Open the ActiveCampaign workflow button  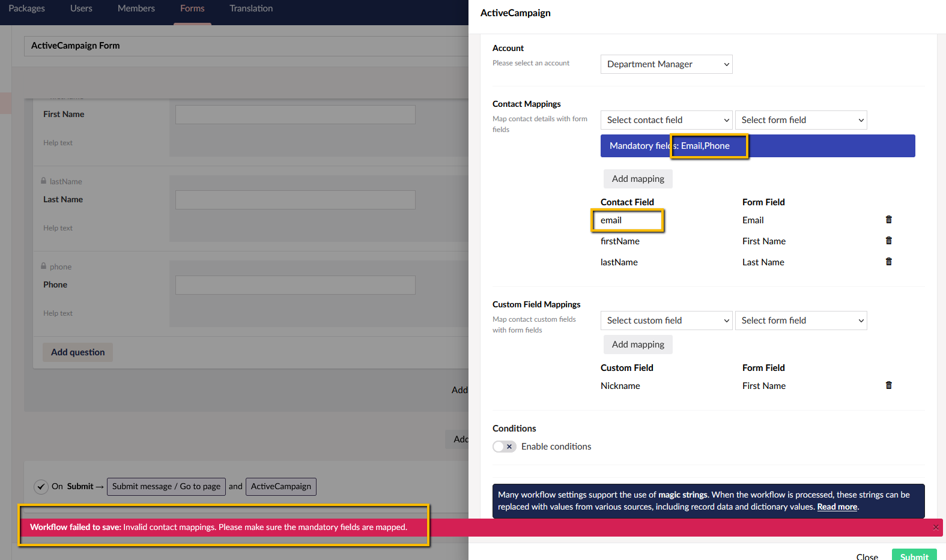pos(281,486)
